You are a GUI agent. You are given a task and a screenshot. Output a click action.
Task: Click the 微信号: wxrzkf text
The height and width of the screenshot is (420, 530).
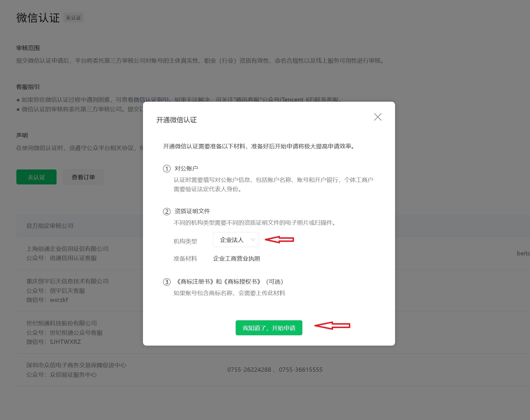[47, 300]
